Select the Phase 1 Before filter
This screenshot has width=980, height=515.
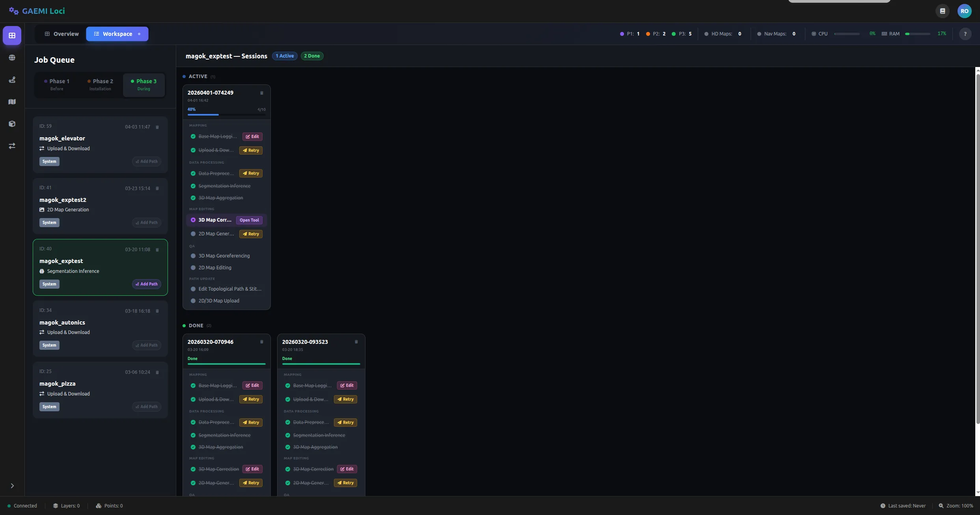click(57, 84)
